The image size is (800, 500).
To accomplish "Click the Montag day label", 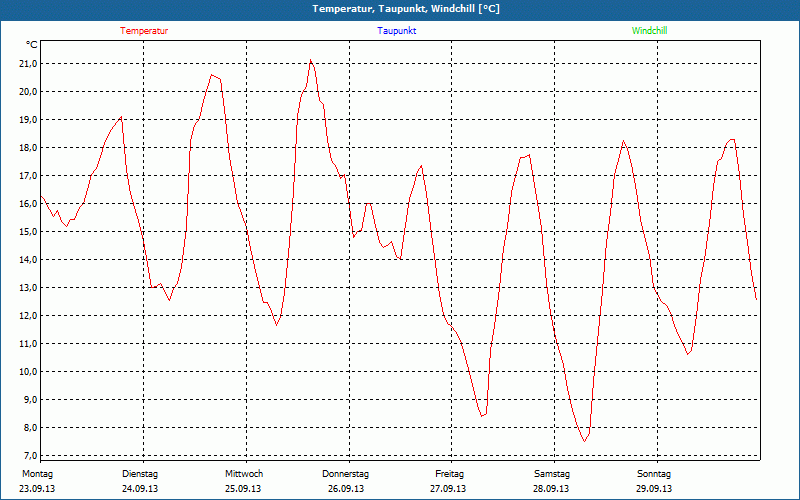I will point(37,474).
